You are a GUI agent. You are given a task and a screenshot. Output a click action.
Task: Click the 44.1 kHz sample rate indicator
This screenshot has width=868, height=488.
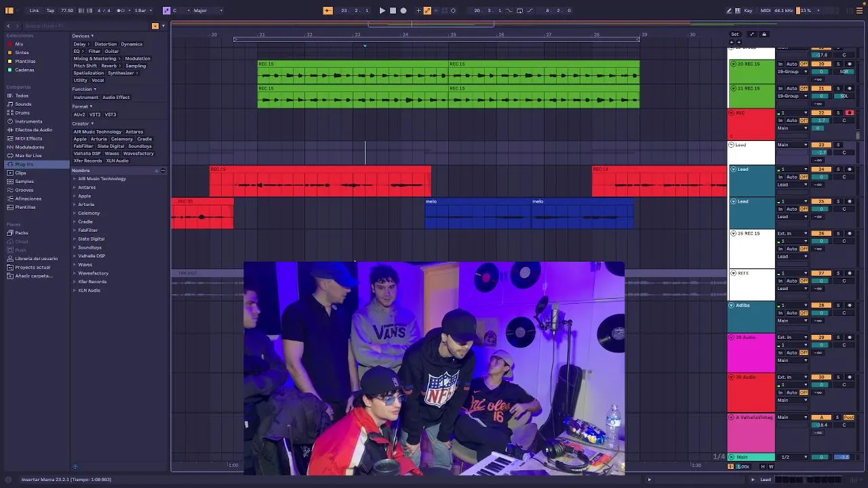pos(784,10)
